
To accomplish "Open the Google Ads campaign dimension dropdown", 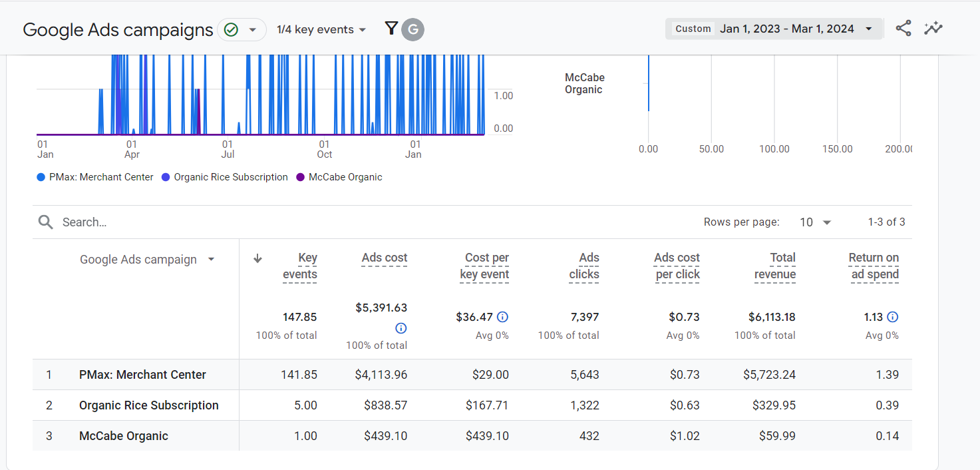I will pyautogui.click(x=147, y=260).
